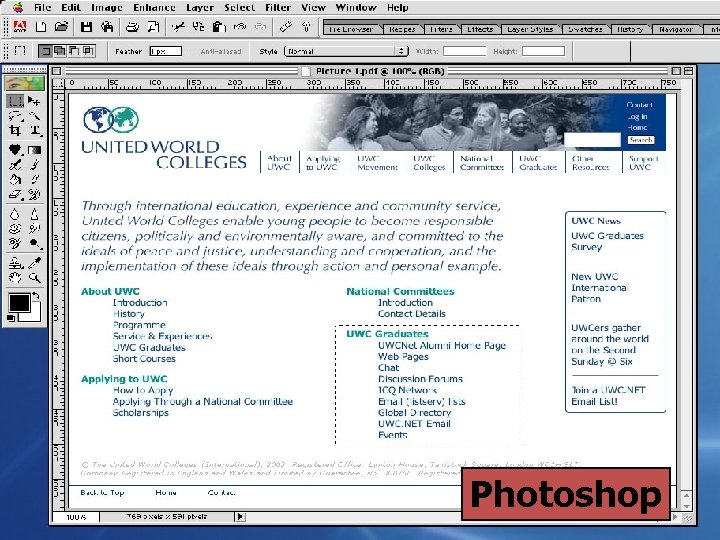This screenshot has height=540, width=720.
Task: Click the Adobe Online picture atop the toolbox
Action: 24,83
